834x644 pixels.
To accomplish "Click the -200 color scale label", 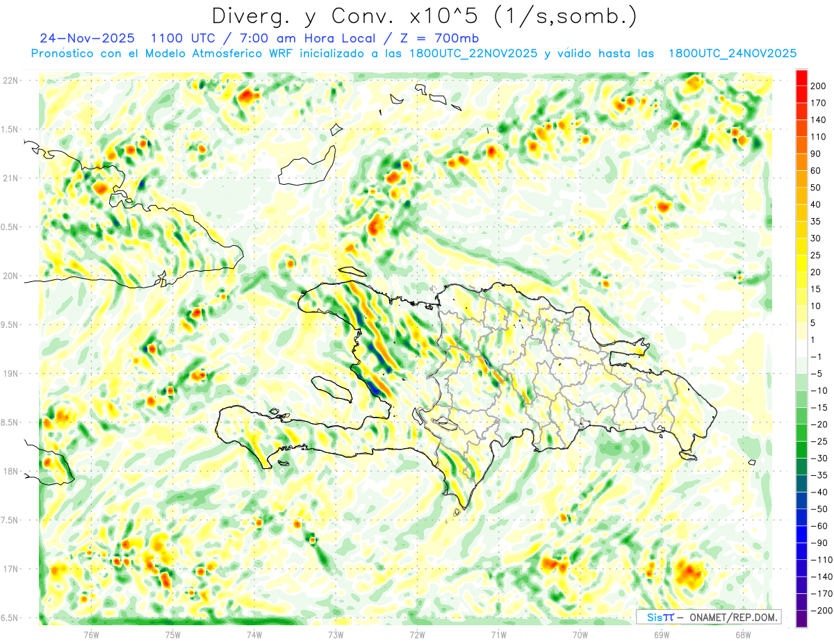I will [821, 611].
